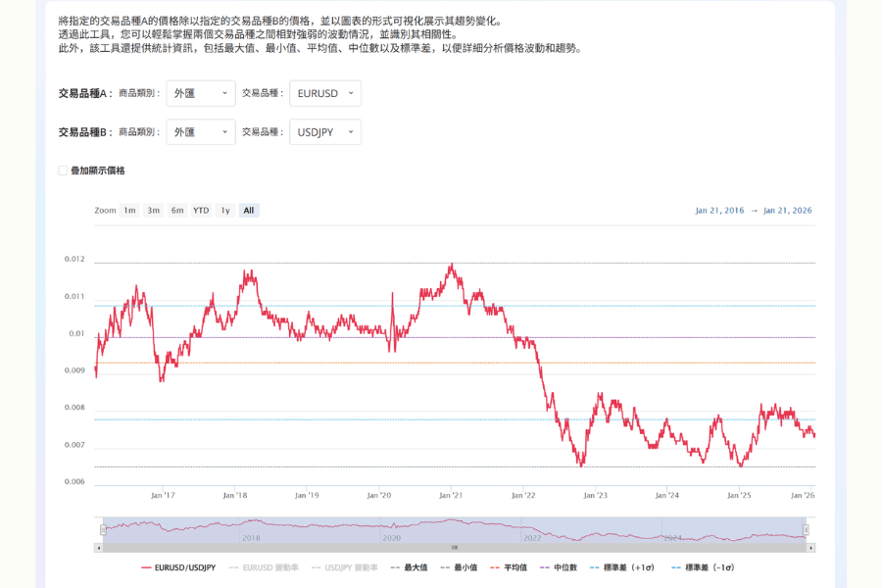Select the All zoom range
The width and height of the screenshot is (882, 588).
click(x=249, y=211)
